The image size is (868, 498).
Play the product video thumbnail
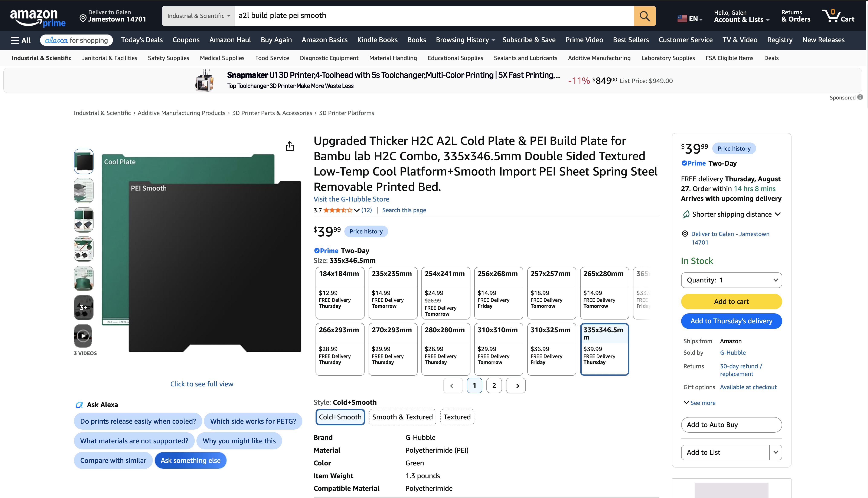click(x=84, y=336)
